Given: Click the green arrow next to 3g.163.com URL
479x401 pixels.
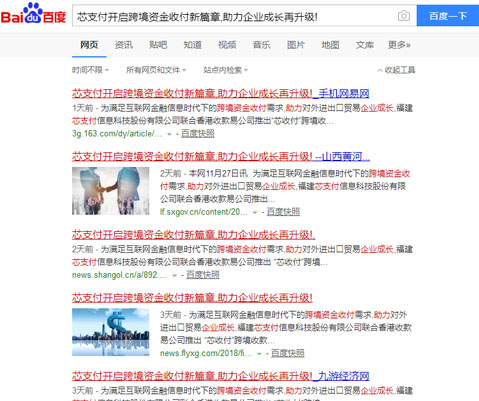Looking at the screenshot, I should pyautogui.click(x=169, y=134).
